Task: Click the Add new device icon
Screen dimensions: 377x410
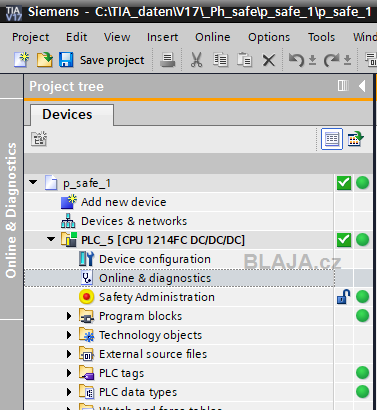Action: coord(69,202)
